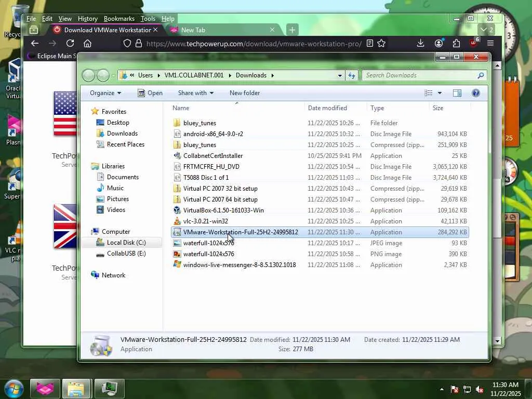Expand Users breadcrumb arrow
The image size is (532, 399).
click(x=158, y=75)
